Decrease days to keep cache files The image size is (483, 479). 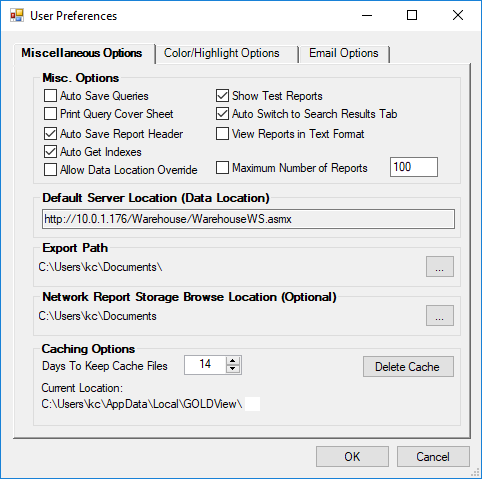[233, 369]
